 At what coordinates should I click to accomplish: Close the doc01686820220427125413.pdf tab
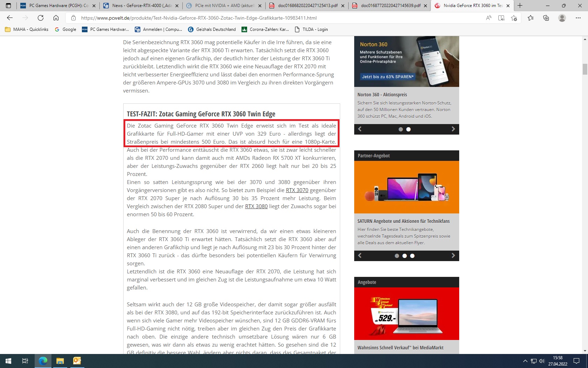click(x=343, y=6)
